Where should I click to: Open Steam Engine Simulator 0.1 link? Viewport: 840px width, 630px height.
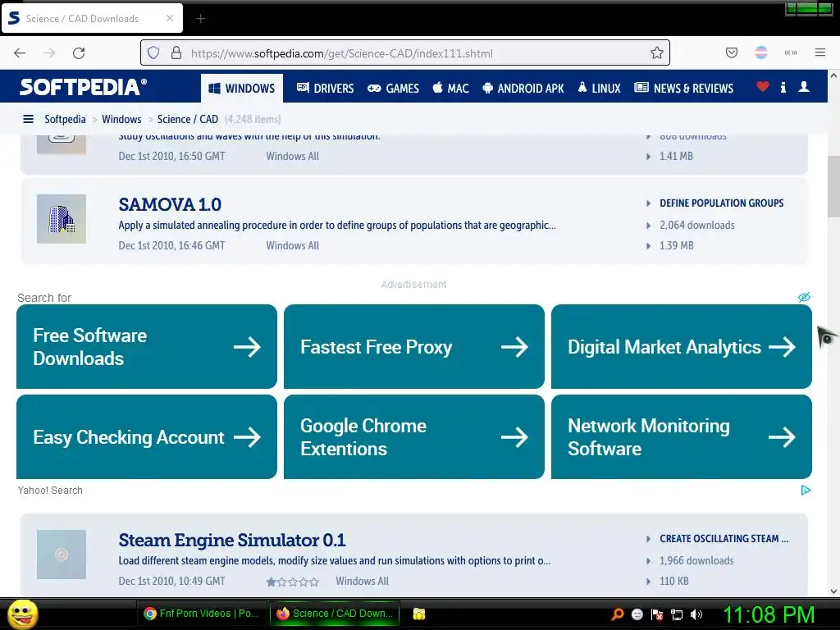click(x=232, y=540)
